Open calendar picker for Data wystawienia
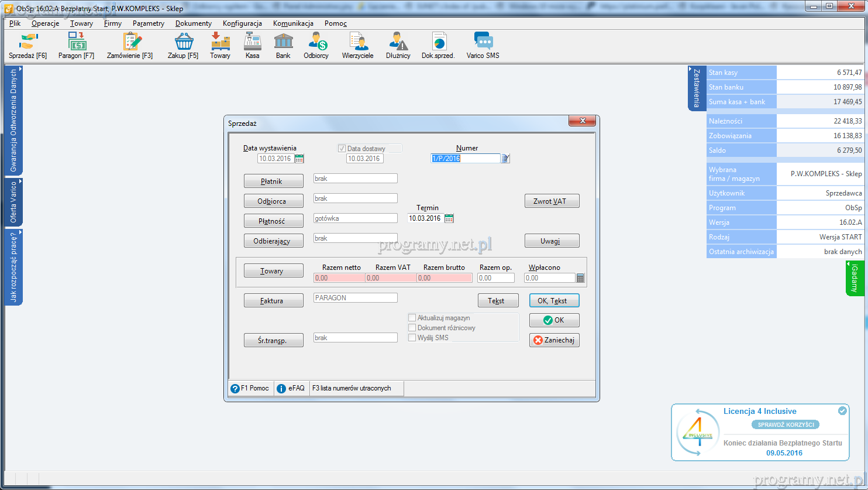 click(299, 159)
